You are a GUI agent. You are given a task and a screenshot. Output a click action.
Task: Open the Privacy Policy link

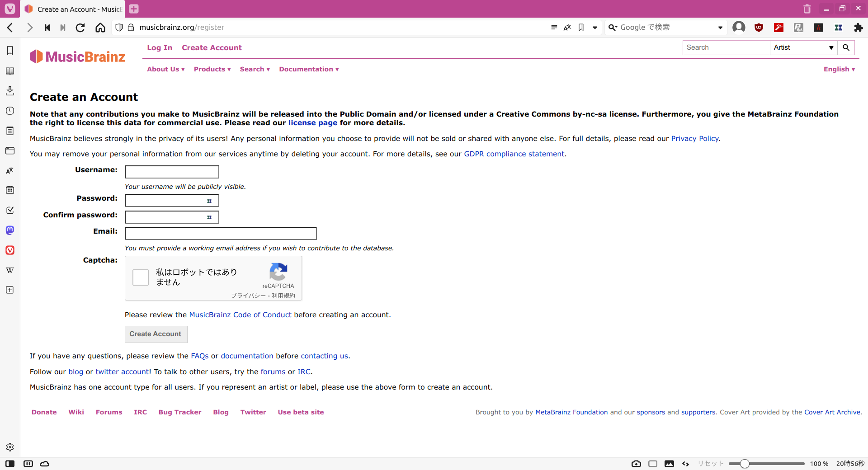pos(695,139)
